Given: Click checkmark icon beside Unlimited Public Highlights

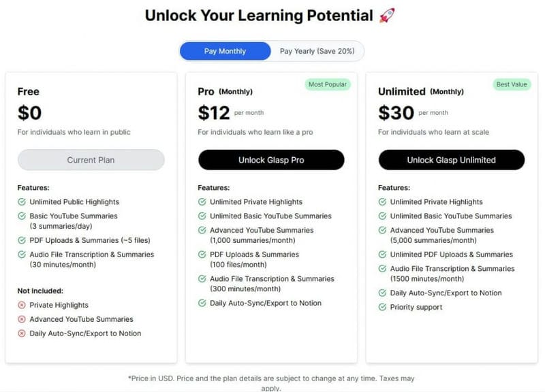Looking at the screenshot, I should click(x=22, y=201).
